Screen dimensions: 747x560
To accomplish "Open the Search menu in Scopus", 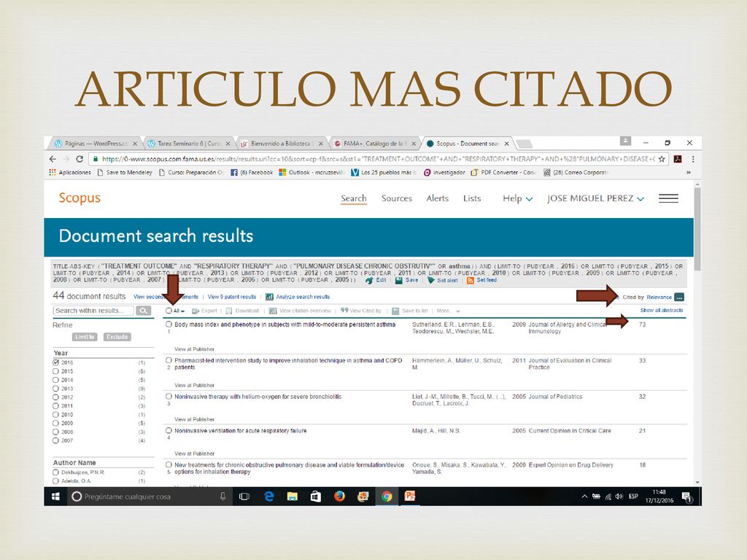I will [354, 198].
